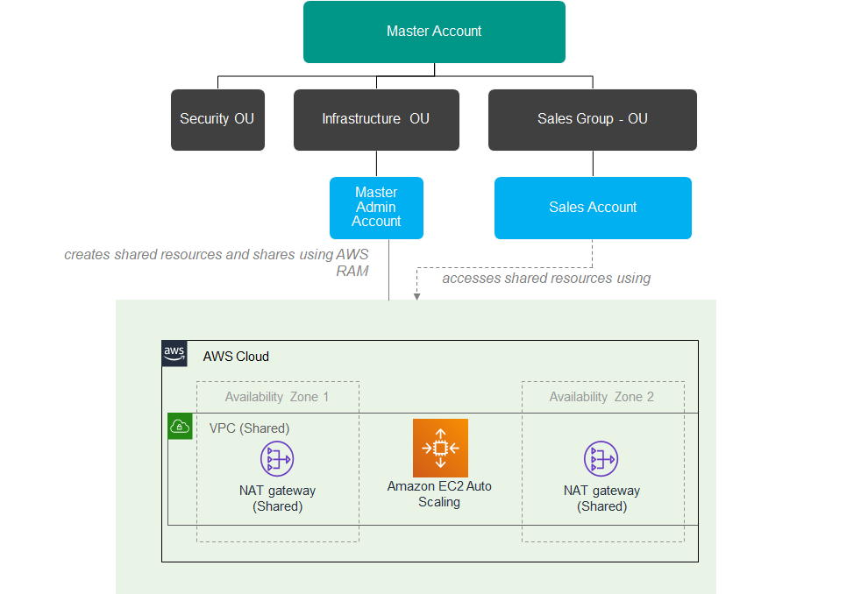Select NAT gateway icon in Availability Zone 2
868x594 pixels.
tap(601, 458)
